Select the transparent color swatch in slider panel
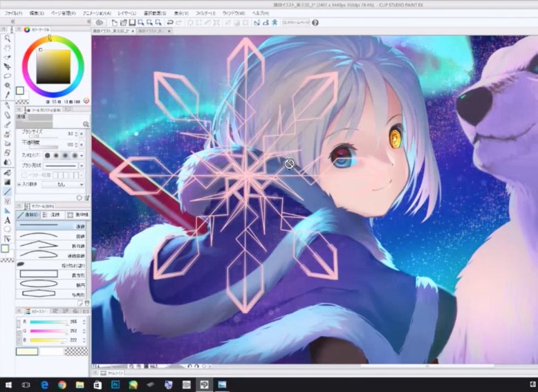 click(x=76, y=351)
